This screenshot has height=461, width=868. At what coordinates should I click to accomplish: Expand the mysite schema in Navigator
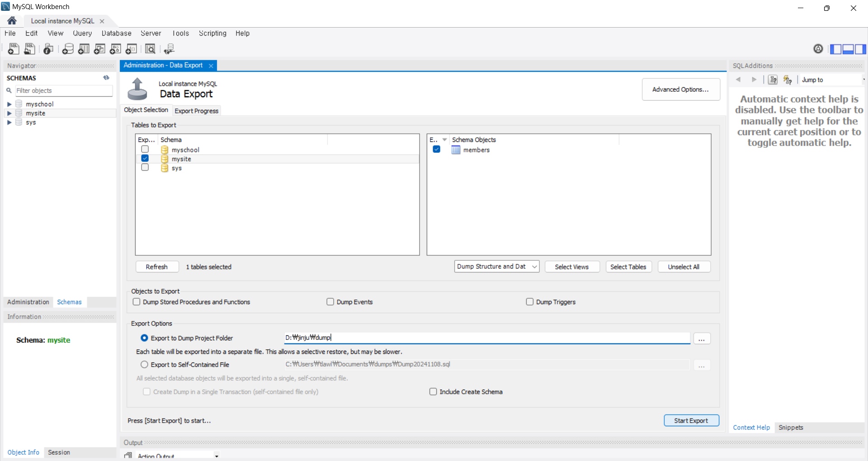pos(9,113)
